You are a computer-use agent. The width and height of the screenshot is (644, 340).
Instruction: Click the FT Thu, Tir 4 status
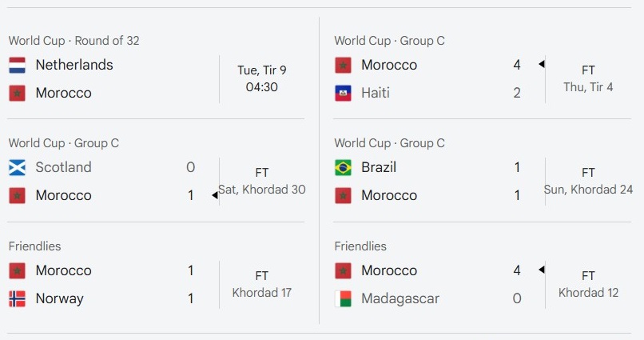588,78
